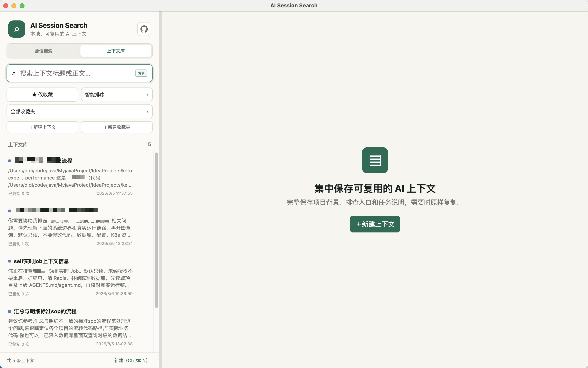
Task: Select the 上下文库 tab
Action: (116, 51)
